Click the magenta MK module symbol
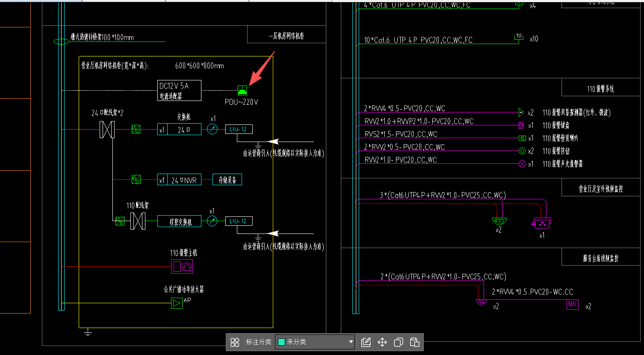This screenshot has width=644, height=355. coord(573,305)
